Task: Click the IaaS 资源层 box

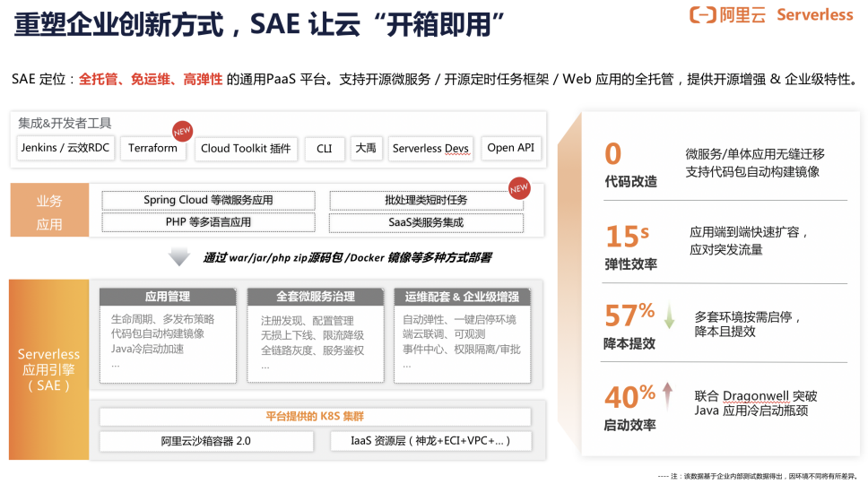Action: (430, 441)
